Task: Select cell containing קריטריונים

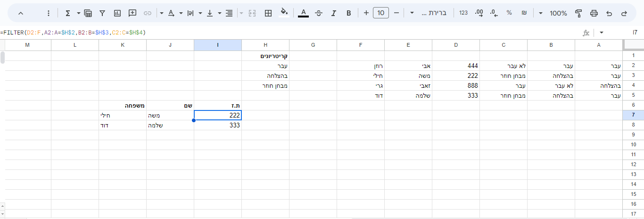Action: pos(265,56)
